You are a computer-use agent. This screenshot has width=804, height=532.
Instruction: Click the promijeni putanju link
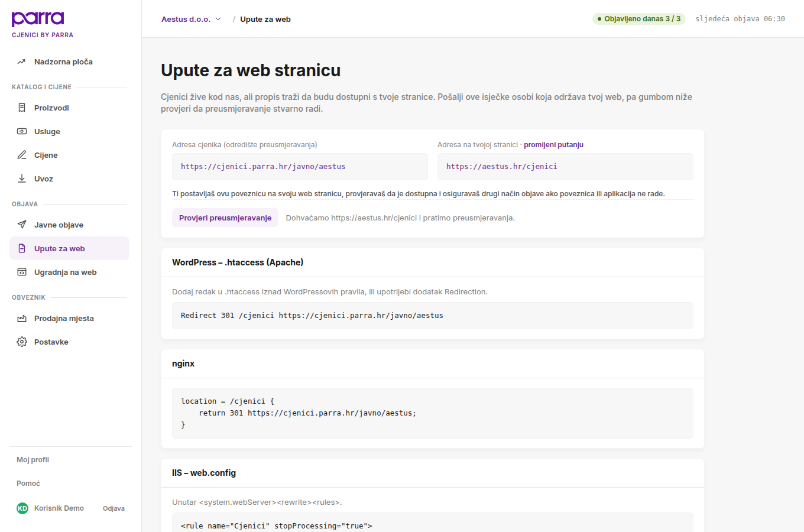click(x=553, y=145)
